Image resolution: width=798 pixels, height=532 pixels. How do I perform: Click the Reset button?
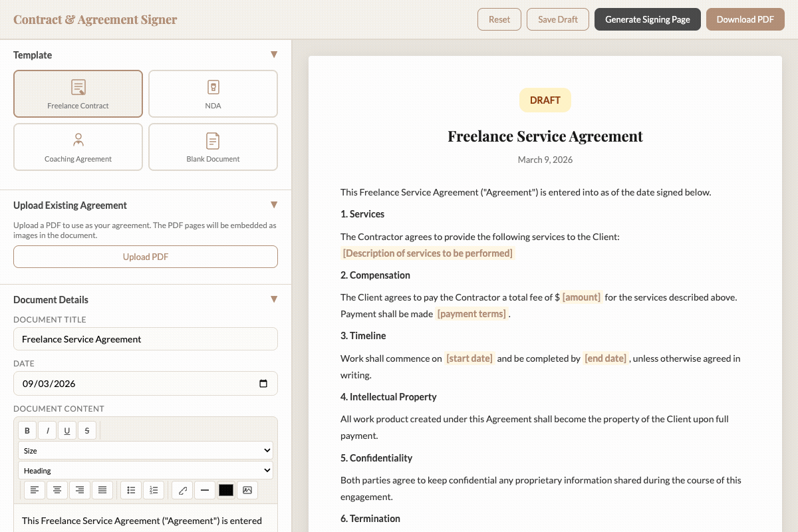coord(499,19)
